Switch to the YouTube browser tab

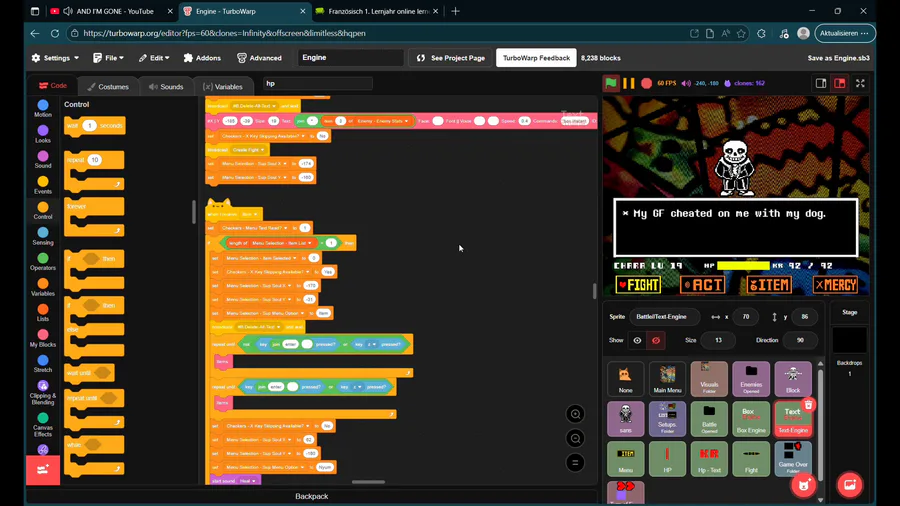point(112,11)
